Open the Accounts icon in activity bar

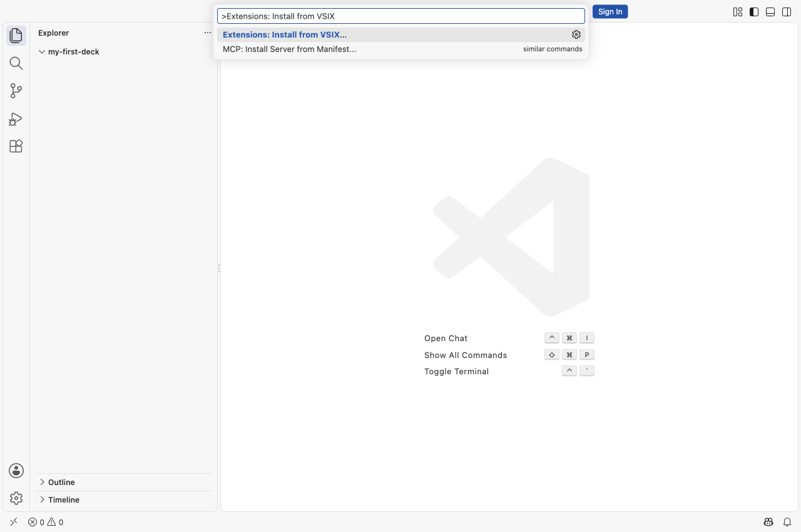click(16, 471)
